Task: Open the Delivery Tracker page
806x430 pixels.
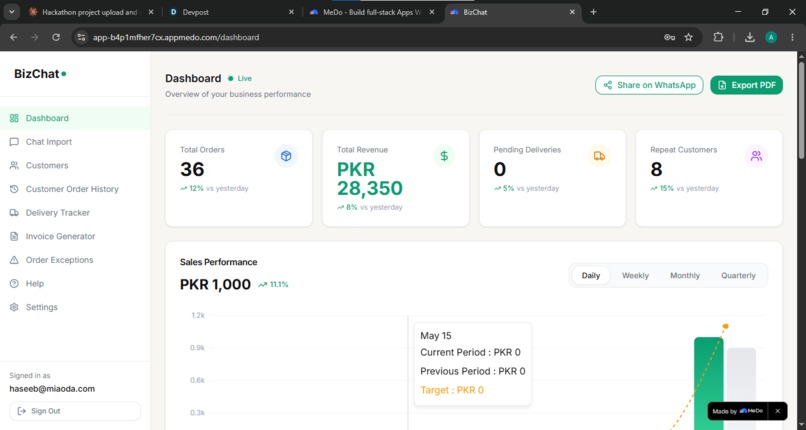Action: click(75, 213)
